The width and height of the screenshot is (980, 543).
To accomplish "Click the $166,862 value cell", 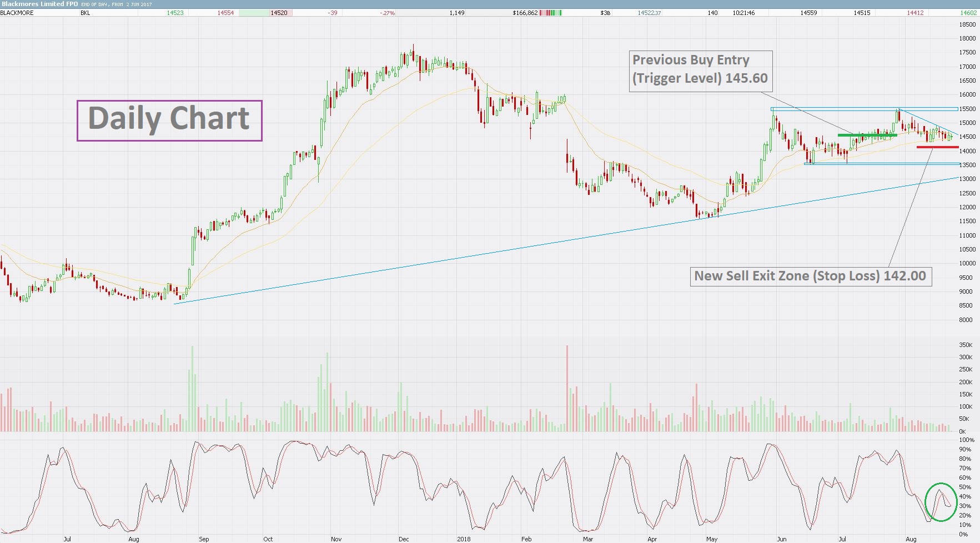I will click(x=525, y=13).
